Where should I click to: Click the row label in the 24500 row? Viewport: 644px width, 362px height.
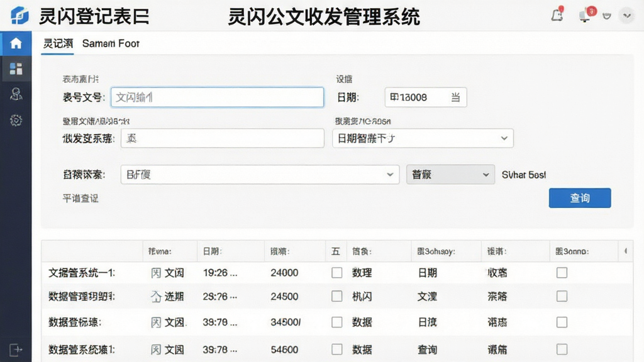(82, 297)
